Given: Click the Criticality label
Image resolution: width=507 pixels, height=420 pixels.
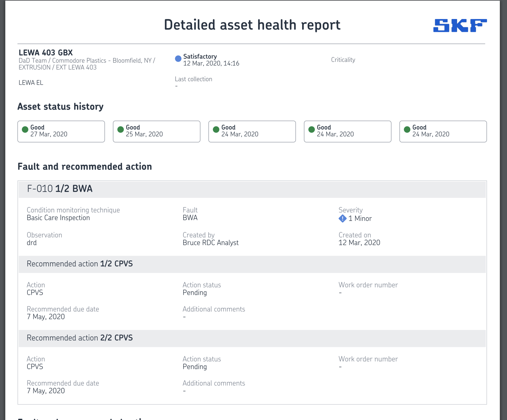Looking at the screenshot, I should tap(343, 60).
